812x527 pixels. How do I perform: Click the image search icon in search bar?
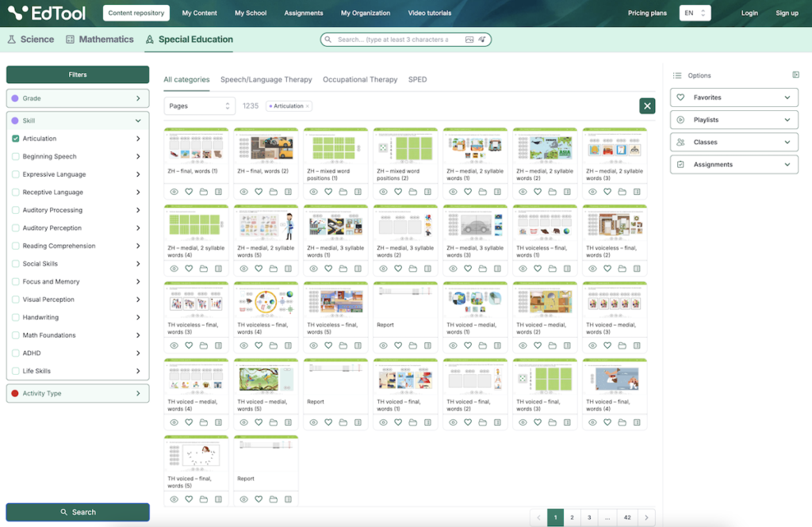pos(469,40)
